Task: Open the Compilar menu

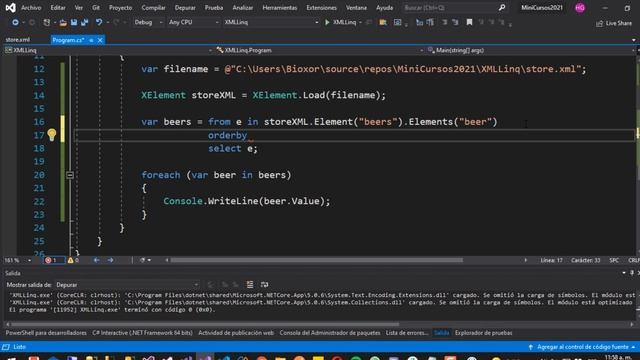Action: (153, 8)
